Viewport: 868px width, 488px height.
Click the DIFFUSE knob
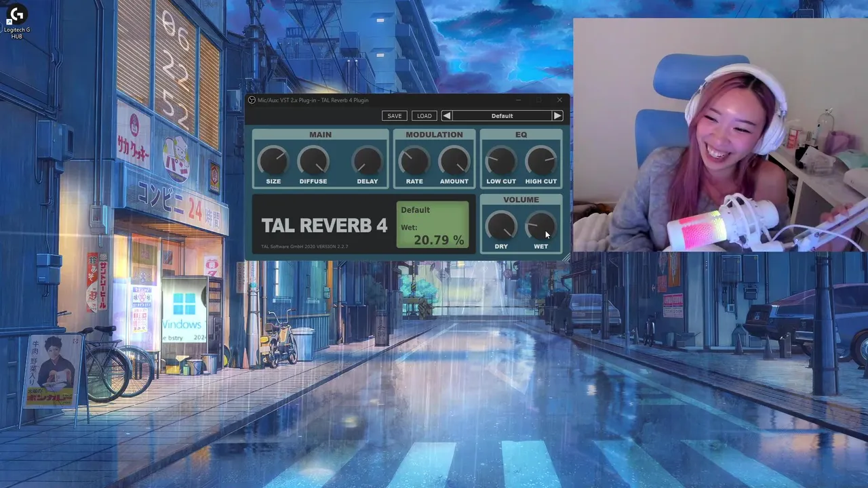[x=313, y=161]
